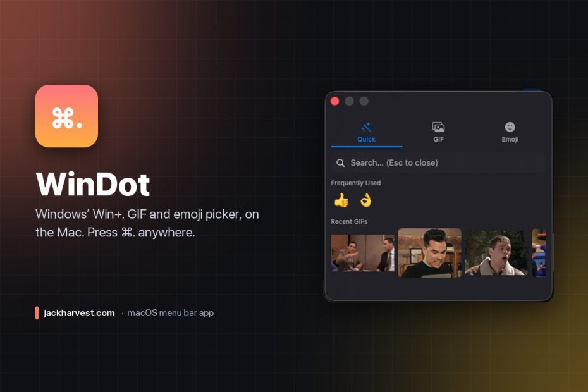The width and height of the screenshot is (588, 392).
Task: Select the Emoji tab
Action: click(x=510, y=132)
